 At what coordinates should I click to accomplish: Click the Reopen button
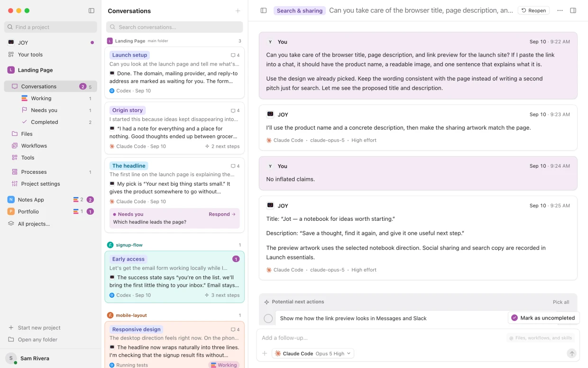point(533,10)
